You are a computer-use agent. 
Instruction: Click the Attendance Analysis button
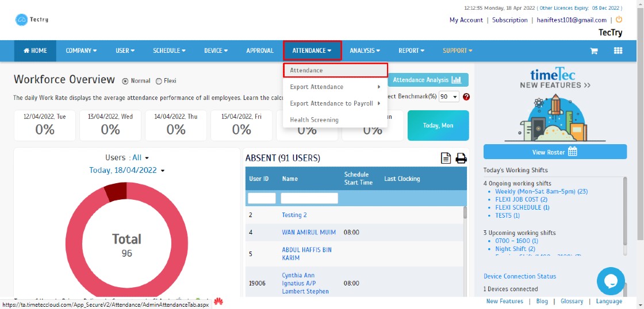pyautogui.click(x=428, y=80)
